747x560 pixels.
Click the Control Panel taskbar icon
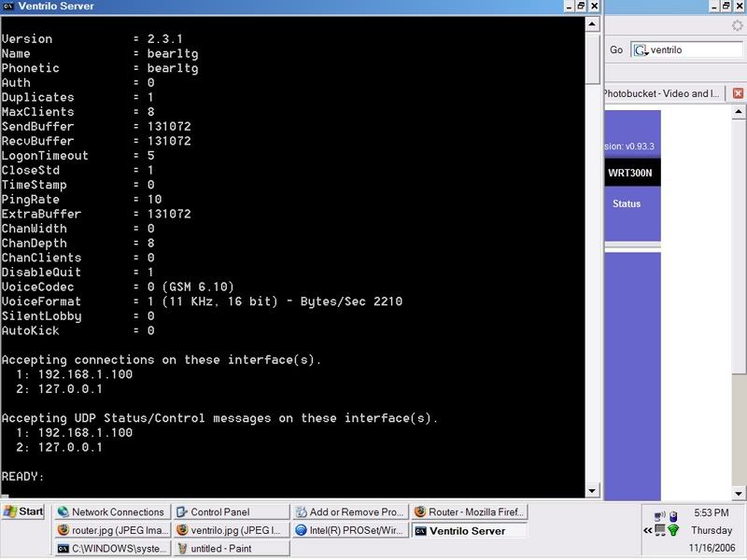[x=181, y=511]
